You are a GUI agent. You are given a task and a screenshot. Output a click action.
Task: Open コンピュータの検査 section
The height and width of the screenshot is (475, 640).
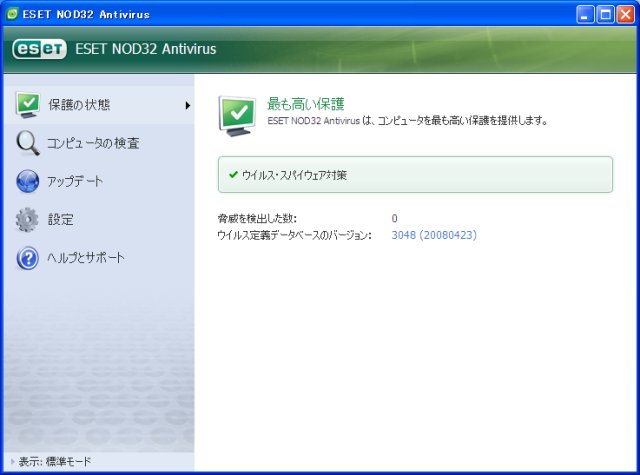(93, 143)
